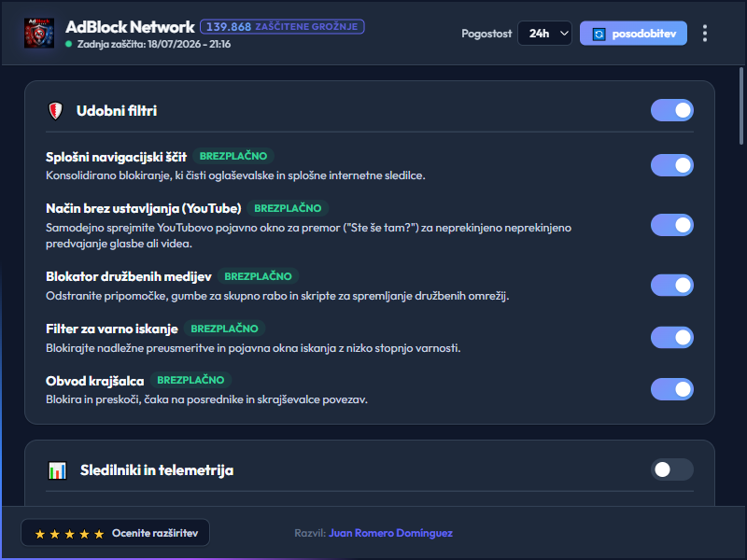
Task: Click description starting 'Konsolidirano blokiranje'
Action: pos(235,175)
